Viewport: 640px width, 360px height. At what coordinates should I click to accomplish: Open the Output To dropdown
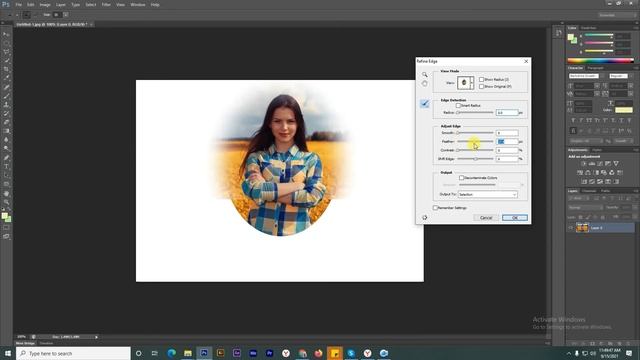[487, 195]
